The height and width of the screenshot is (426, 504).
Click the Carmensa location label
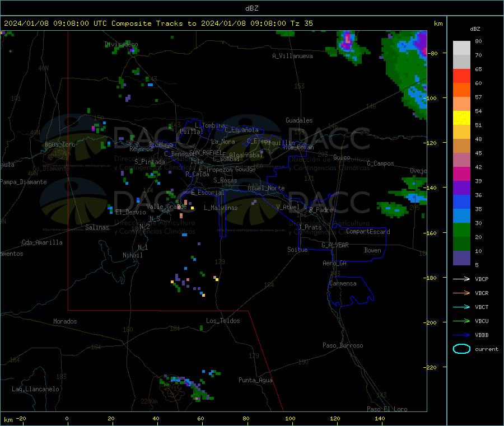coord(343,283)
